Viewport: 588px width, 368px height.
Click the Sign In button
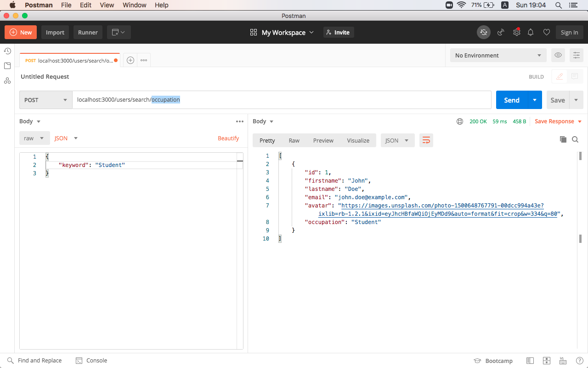(570, 32)
